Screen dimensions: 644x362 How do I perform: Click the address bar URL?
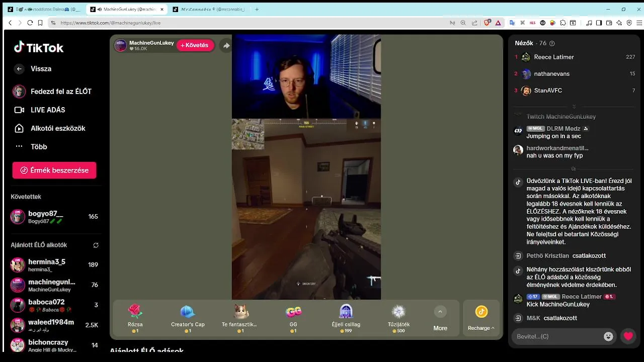pos(110,23)
